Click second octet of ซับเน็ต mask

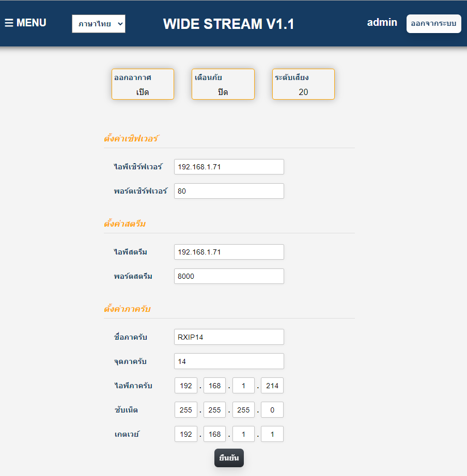[214, 410]
